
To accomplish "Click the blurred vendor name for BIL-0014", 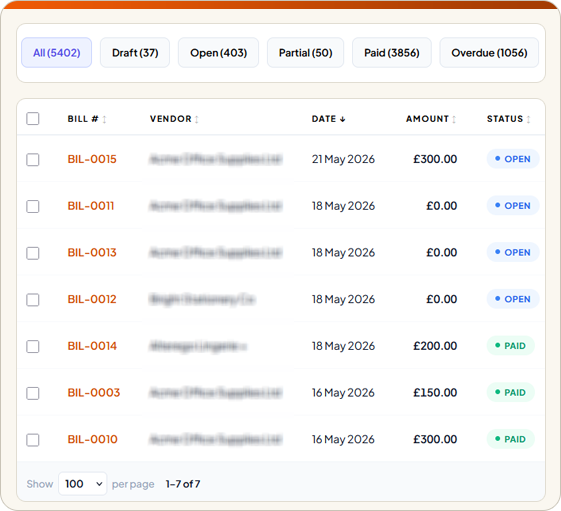I will coord(198,346).
